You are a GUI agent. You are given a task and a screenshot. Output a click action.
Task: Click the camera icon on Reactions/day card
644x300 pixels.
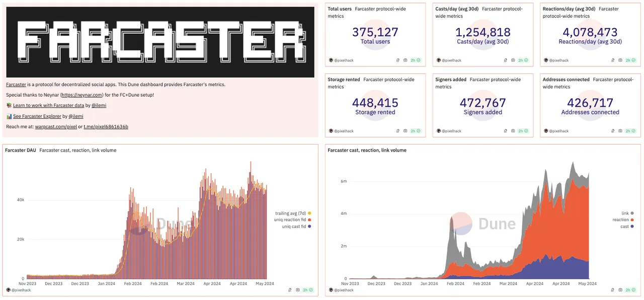click(x=620, y=60)
